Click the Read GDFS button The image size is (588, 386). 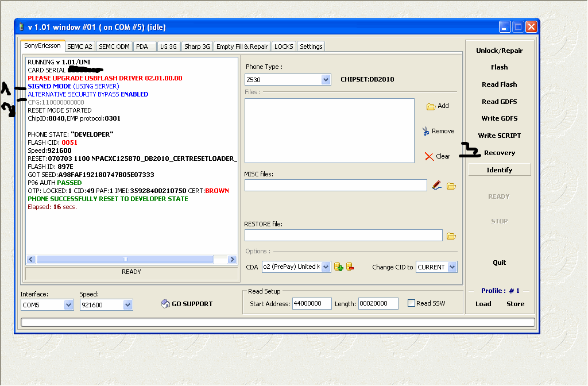[499, 102]
